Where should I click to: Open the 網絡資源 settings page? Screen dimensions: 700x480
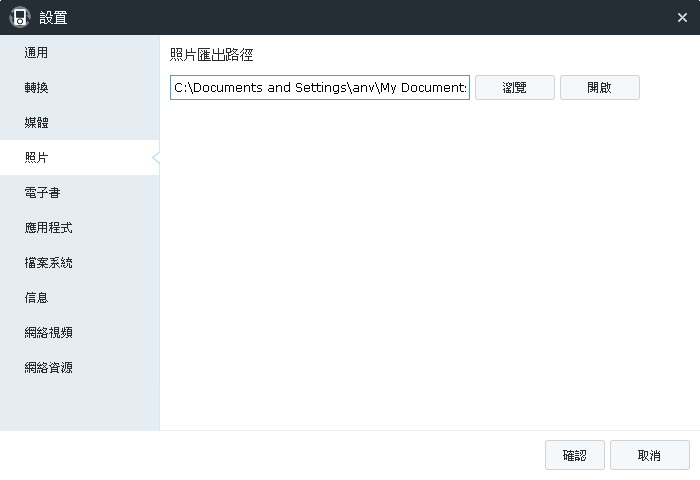[48, 368]
